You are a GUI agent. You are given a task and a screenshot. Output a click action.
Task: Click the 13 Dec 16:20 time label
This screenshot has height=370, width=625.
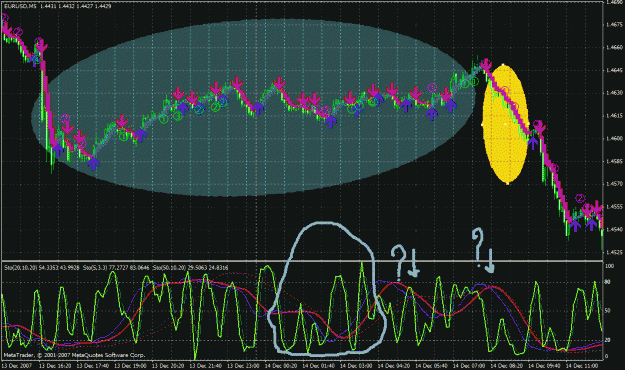pyautogui.click(x=54, y=366)
